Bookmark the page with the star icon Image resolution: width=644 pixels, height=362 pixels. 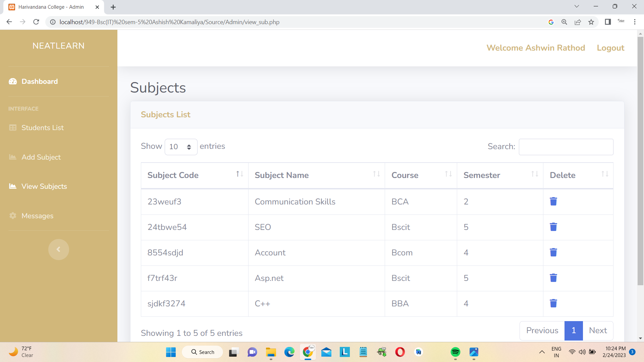(591, 22)
